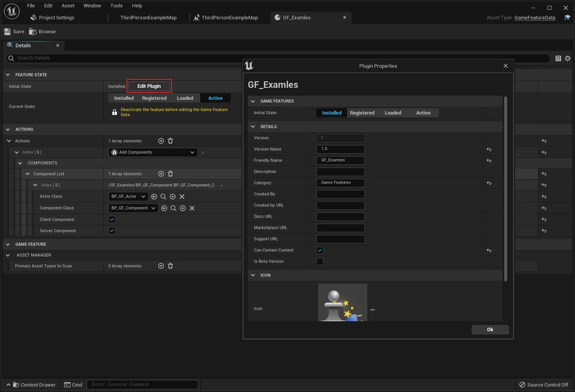This screenshot has width=575, height=392.
Task: Reset Version Name to default
Action: (489, 149)
